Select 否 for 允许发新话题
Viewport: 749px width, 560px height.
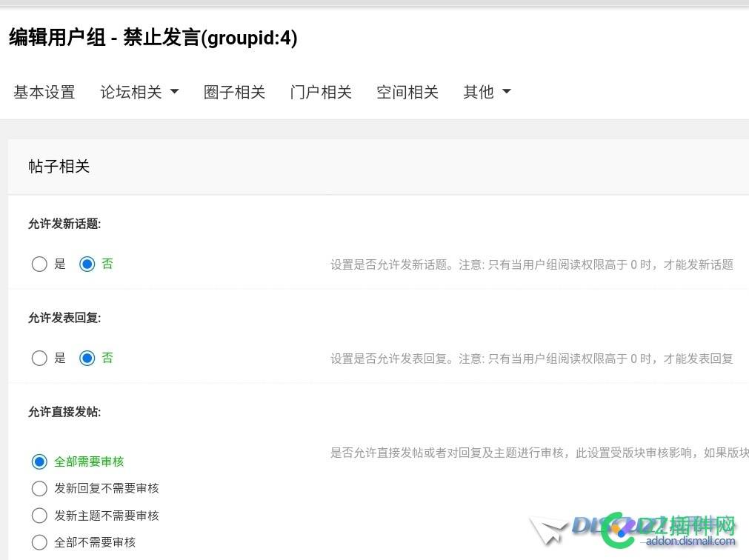[87, 264]
